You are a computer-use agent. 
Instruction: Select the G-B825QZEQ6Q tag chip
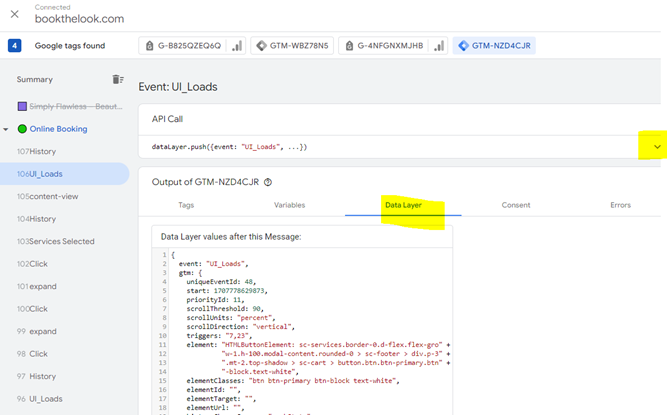tap(183, 45)
